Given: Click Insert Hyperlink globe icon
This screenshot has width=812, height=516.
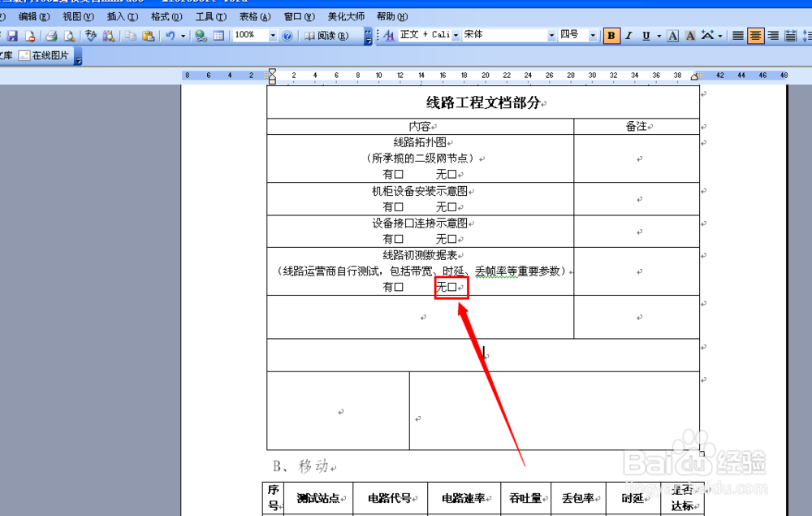Looking at the screenshot, I should pos(201,36).
